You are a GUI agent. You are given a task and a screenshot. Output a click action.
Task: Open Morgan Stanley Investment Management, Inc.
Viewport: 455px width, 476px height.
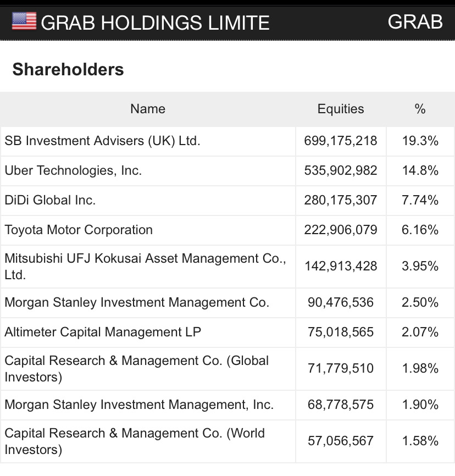tap(138, 405)
